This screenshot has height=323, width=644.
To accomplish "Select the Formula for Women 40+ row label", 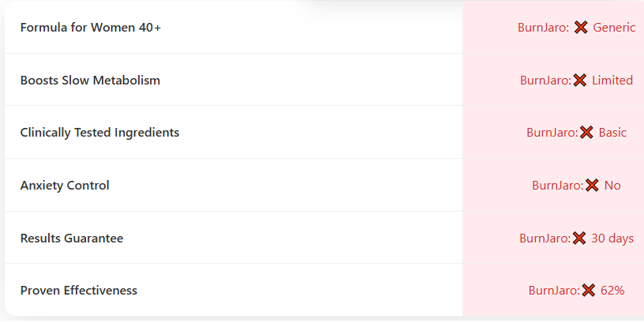I will click(91, 28).
